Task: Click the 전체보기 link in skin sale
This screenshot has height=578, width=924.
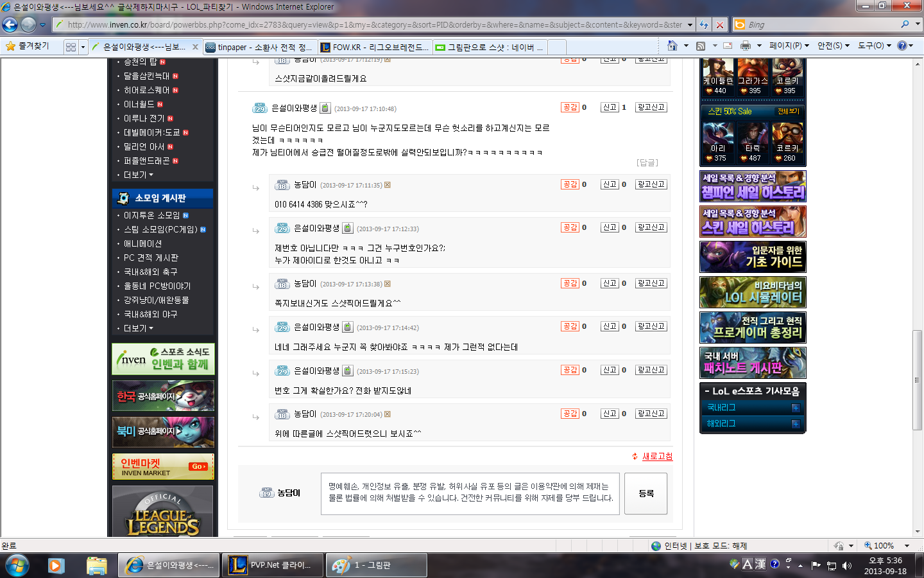Action: coord(788,111)
